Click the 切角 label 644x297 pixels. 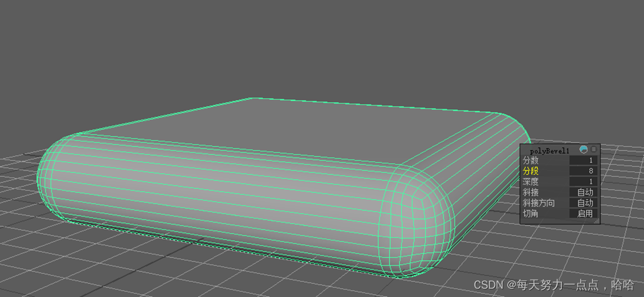[x=530, y=213]
